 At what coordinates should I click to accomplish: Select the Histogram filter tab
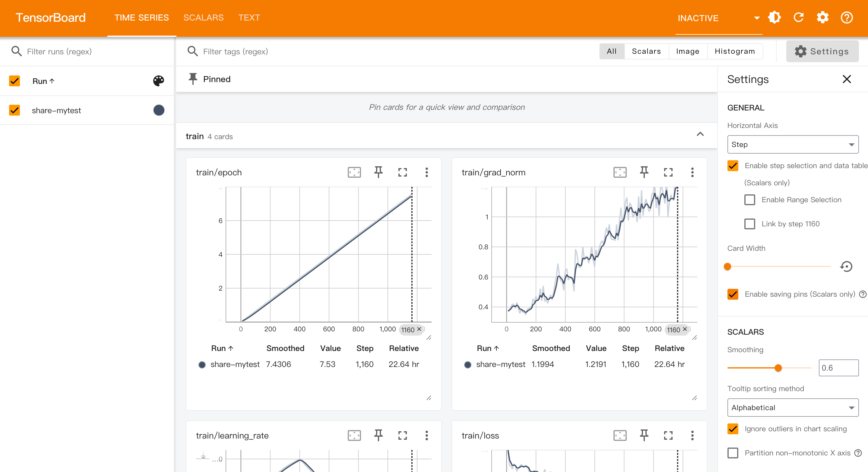(x=735, y=51)
